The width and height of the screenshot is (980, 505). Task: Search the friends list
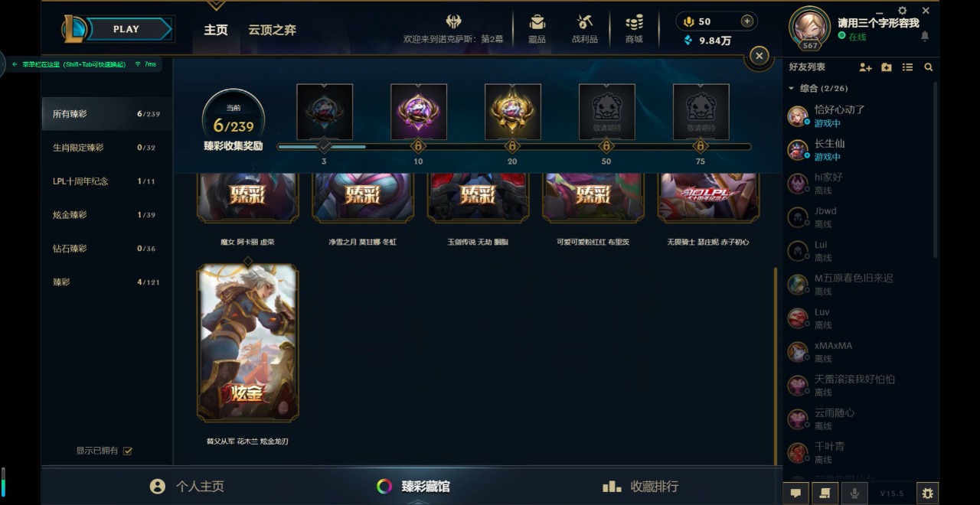tap(929, 67)
